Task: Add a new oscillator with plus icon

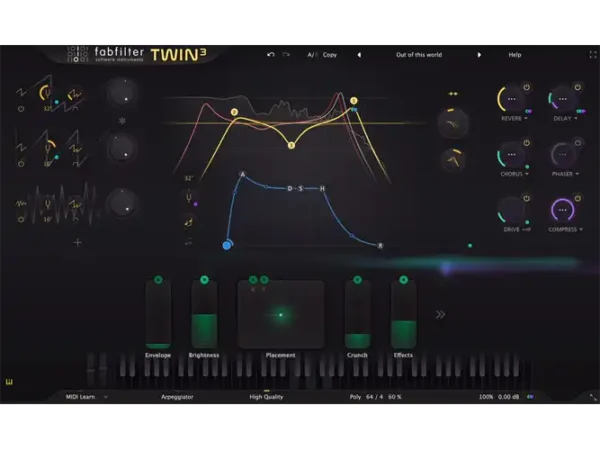Action: coord(77,243)
